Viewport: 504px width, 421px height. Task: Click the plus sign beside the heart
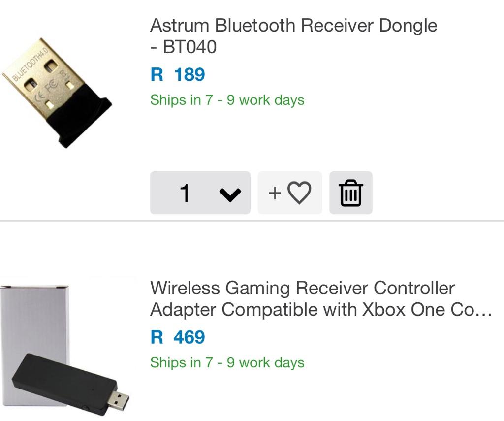[275, 193]
